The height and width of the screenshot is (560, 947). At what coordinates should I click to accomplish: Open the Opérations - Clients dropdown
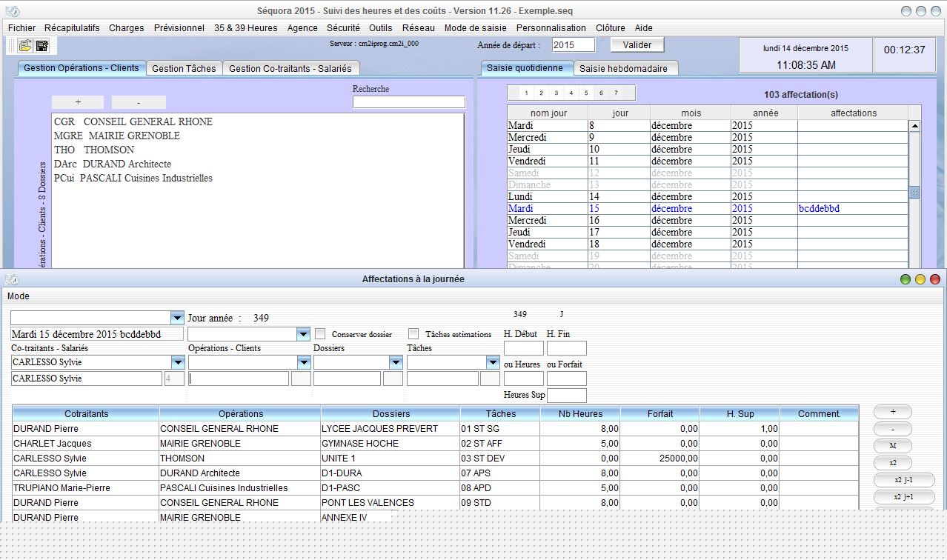[304, 362]
